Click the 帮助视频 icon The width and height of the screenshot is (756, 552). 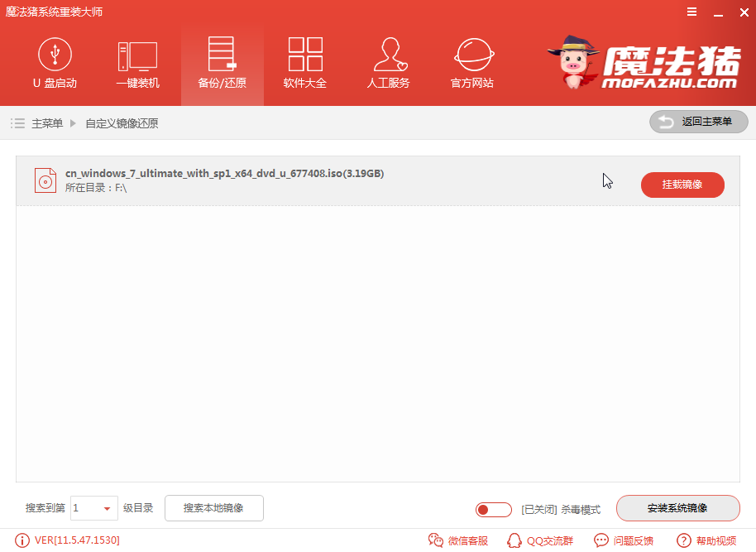(x=708, y=540)
